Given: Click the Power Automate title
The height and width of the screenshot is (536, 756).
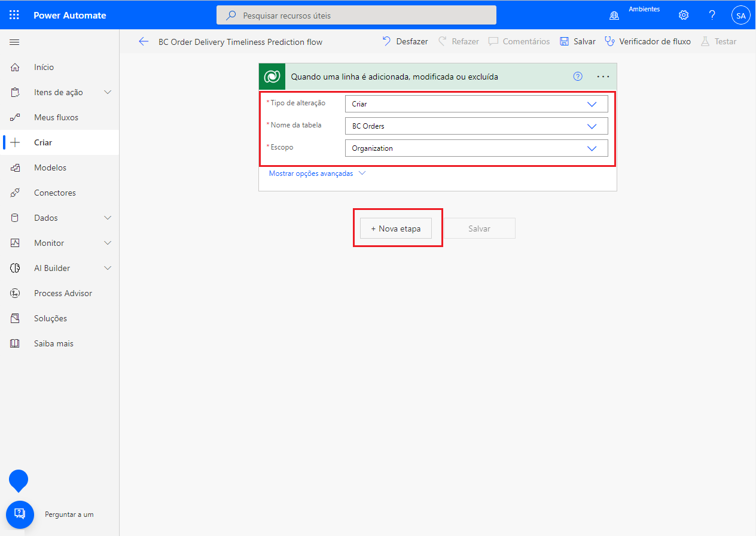Looking at the screenshot, I should click(70, 16).
